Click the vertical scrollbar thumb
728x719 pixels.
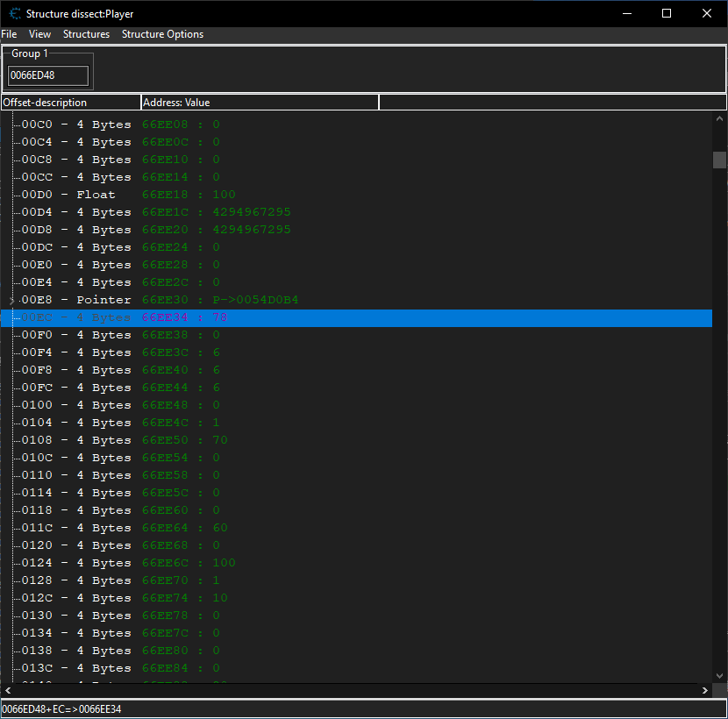(719, 160)
